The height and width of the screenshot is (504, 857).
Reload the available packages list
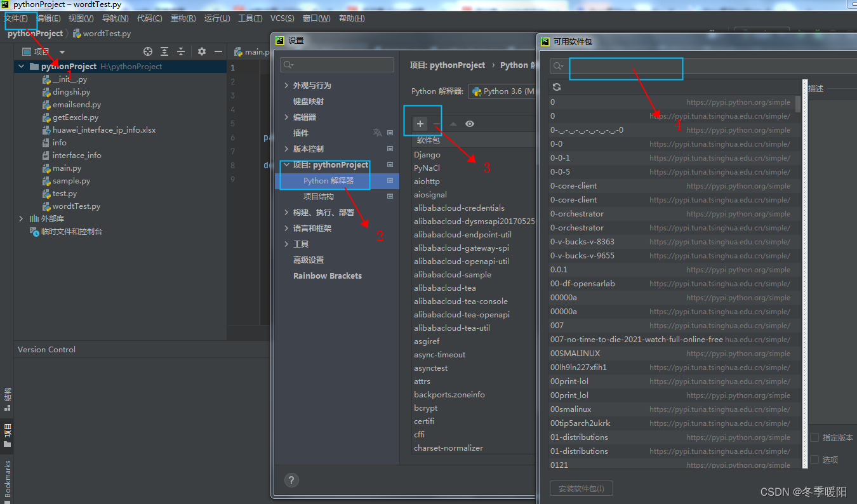point(557,87)
